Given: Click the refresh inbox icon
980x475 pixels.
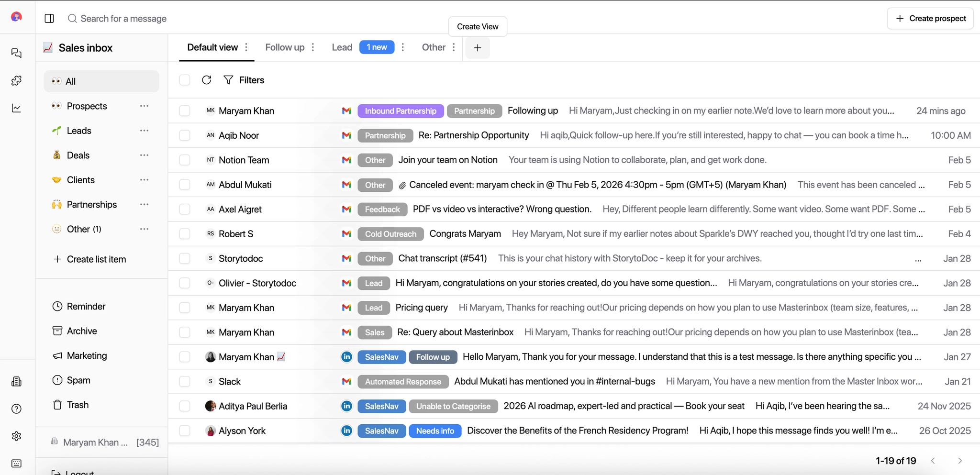Looking at the screenshot, I should [206, 80].
